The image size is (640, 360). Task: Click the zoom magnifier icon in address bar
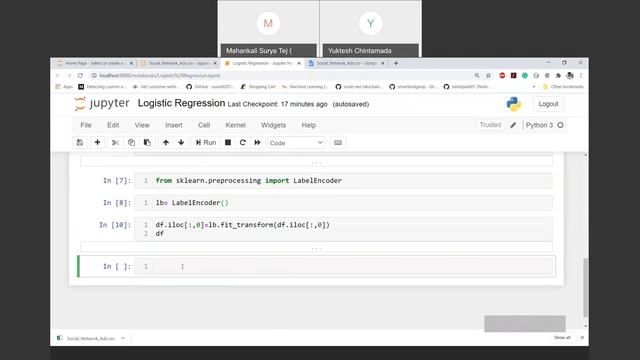(x=477, y=76)
